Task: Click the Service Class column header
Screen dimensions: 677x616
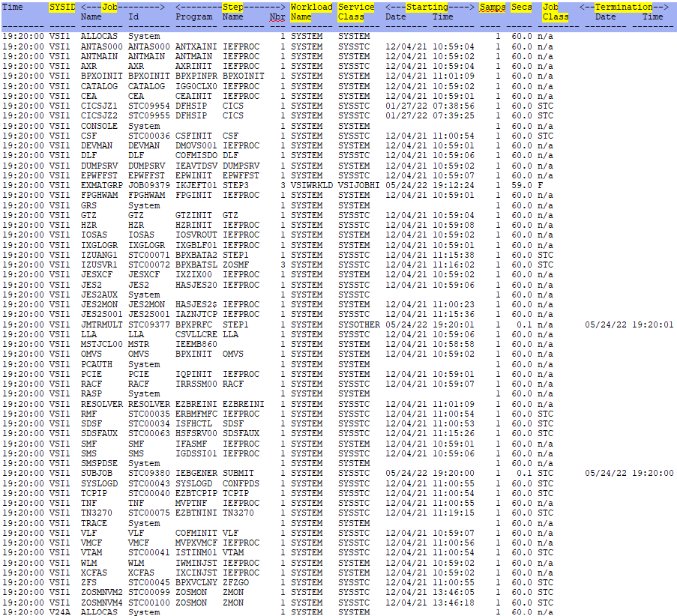Action: [x=356, y=11]
